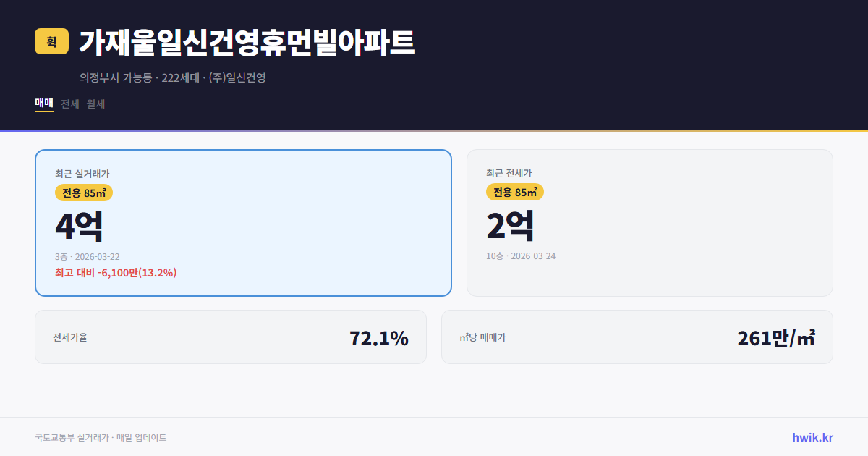Click the 4억 price figure
The image size is (868, 456).
(x=77, y=225)
